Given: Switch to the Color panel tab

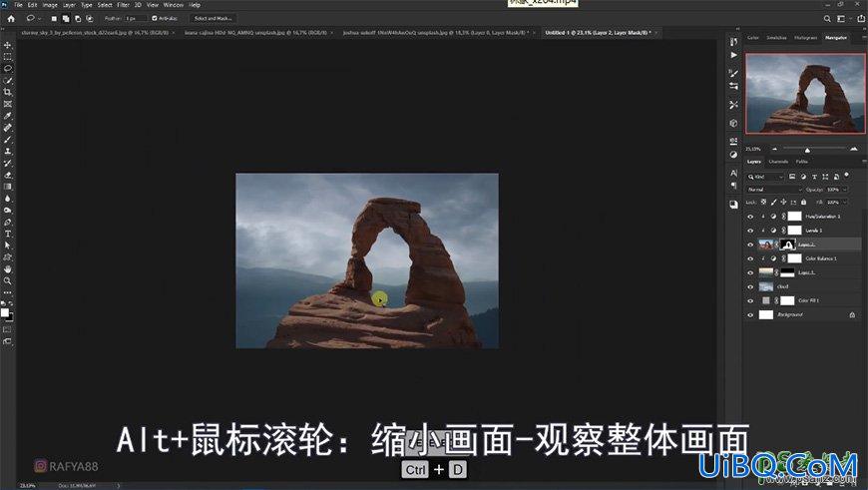Looking at the screenshot, I should point(753,38).
